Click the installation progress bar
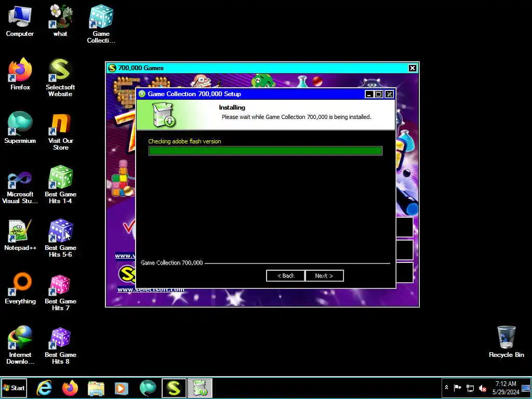 tap(265, 151)
